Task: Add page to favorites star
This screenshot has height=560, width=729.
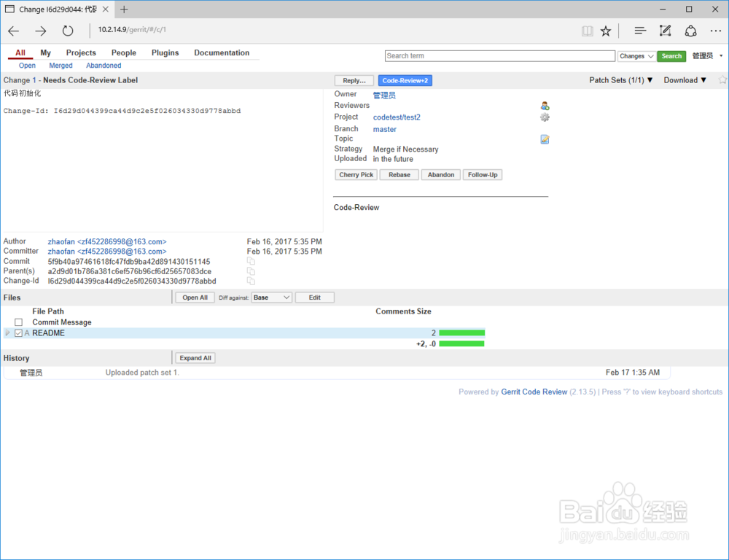Action: [x=605, y=31]
